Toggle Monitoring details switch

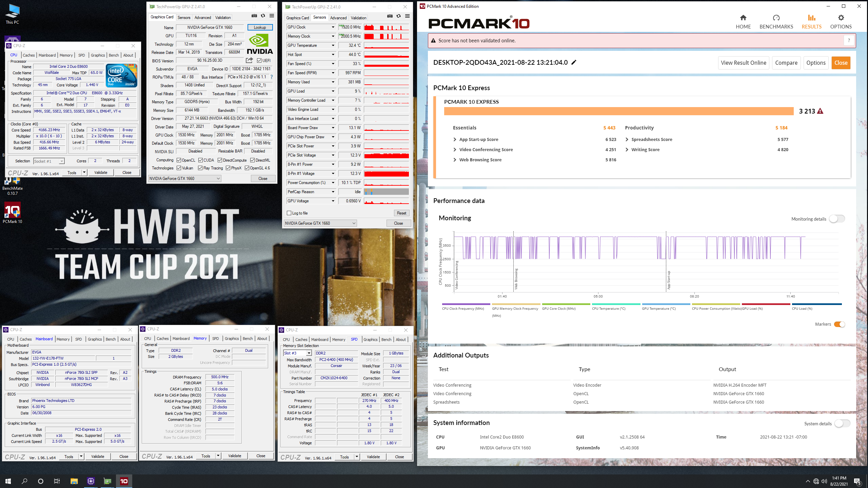(837, 219)
